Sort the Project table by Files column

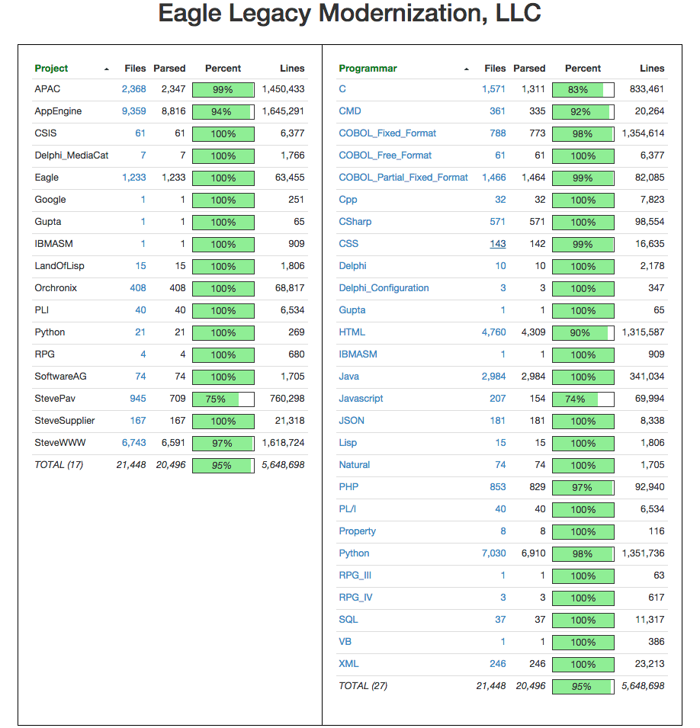(135, 69)
